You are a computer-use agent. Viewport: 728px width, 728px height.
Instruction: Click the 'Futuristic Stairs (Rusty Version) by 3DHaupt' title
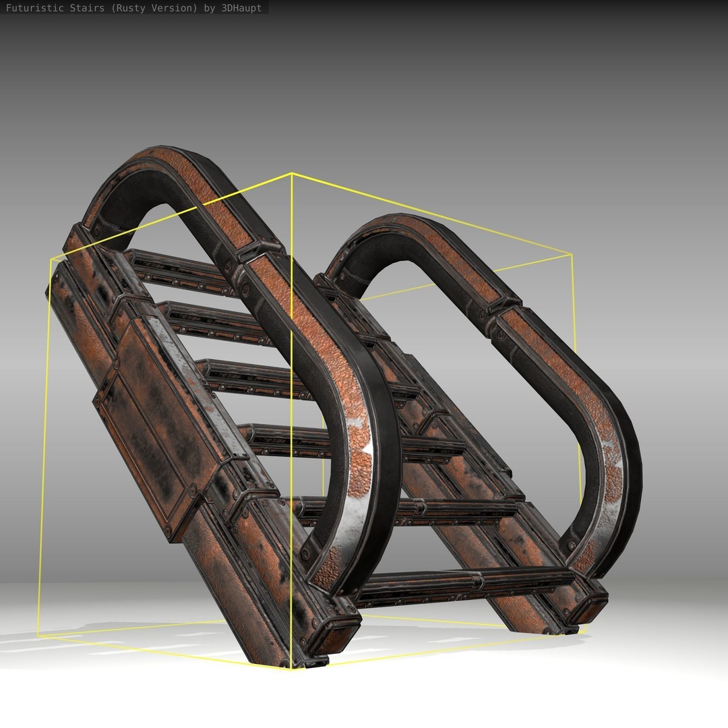click(x=133, y=8)
